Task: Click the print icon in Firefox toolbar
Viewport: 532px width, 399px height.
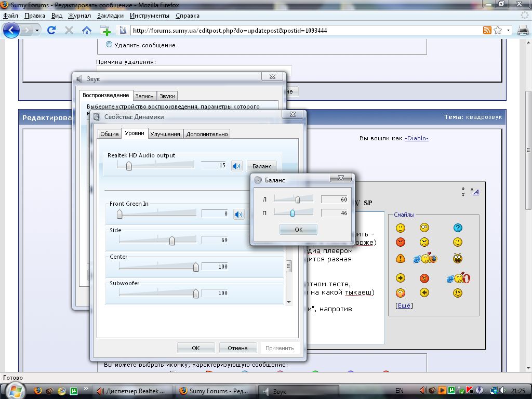Action: pos(523,30)
